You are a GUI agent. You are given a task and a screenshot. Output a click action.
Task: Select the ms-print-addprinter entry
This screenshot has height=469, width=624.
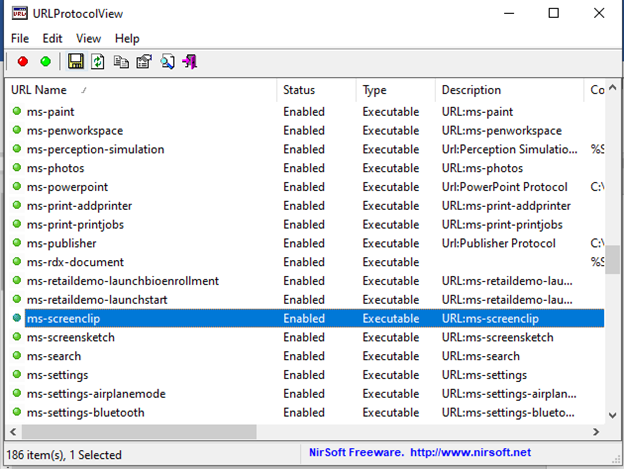coord(79,206)
